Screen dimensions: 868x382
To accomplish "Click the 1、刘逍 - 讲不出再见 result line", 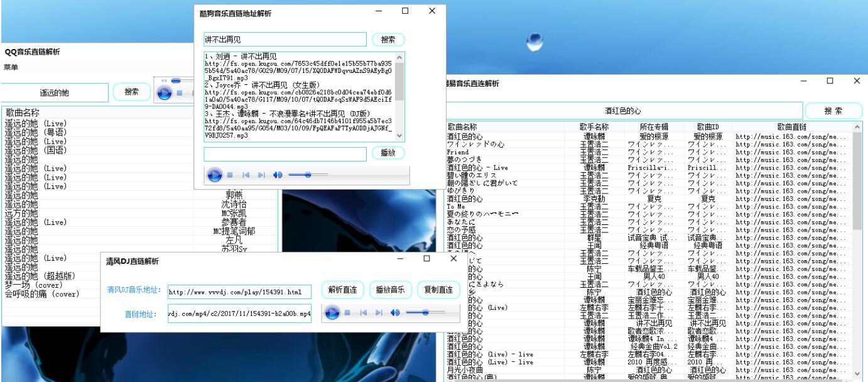I will pyautogui.click(x=241, y=57).
